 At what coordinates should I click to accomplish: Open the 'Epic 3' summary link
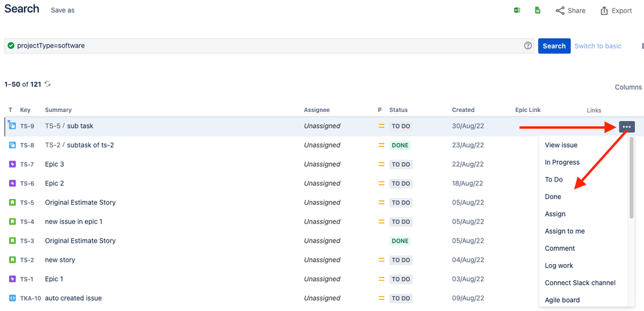[x=54, y=164]
